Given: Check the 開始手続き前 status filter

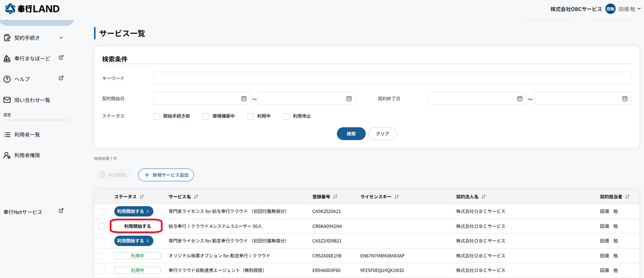Looking at the screenshot, I should [157, 117].
